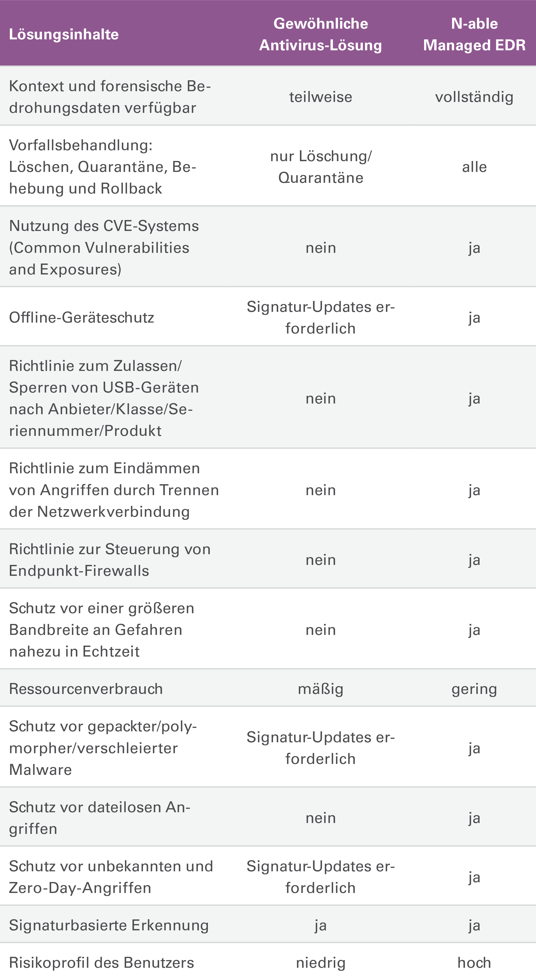Click the Offline-Geräteschutz row label
The height and width of the screenshot is (980, 536).
[x=81, y=317]
